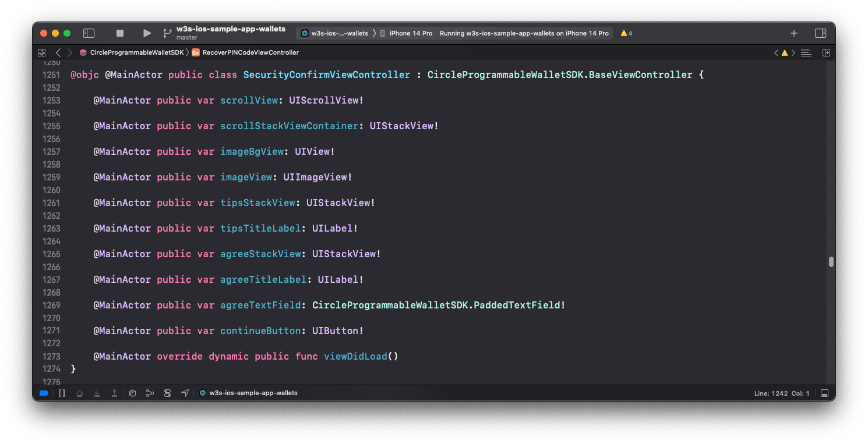Viewport: 868px width, 444px height.
Task: Click the @objc attribute on line 1251
Action: [84, 75]
